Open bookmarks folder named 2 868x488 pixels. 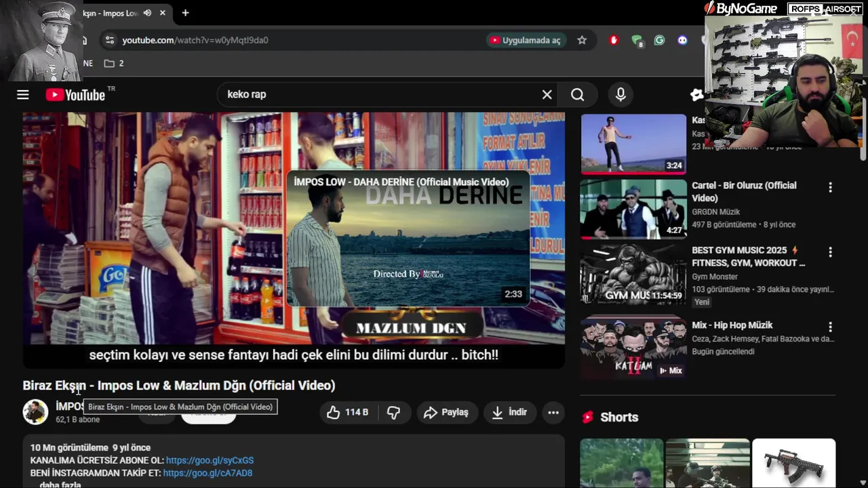pyautogui.click(x=113, y=63)
